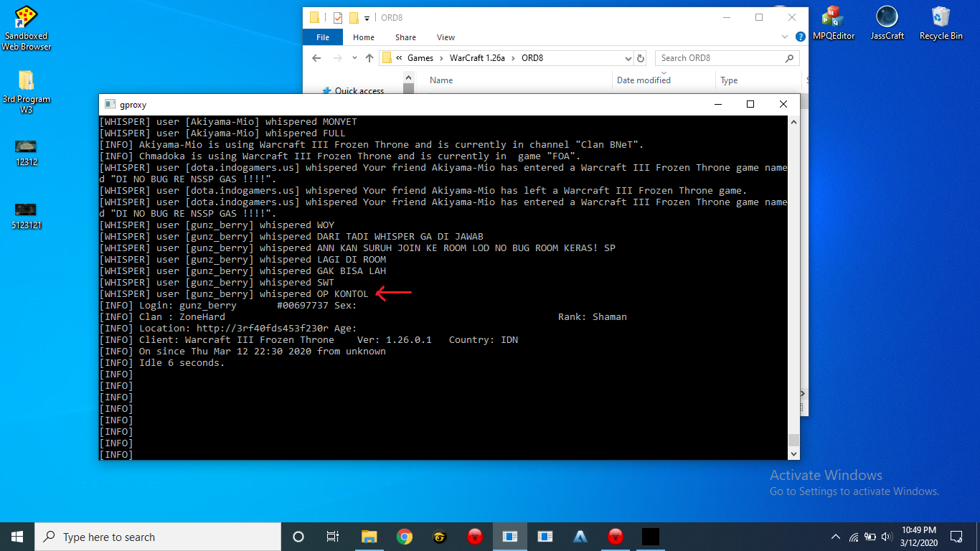Maximize the Explorer ORD8 window
This screenshot has height=551, width=980.
[x=758, y=17]
